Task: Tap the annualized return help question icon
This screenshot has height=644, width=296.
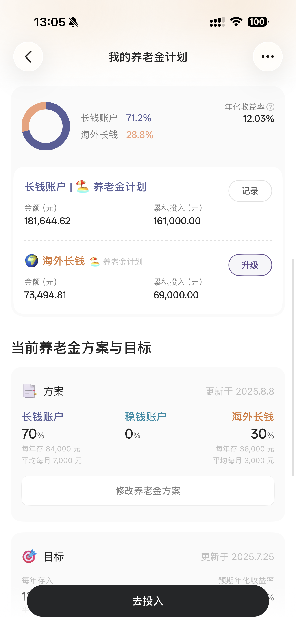Action: coord(270,107)
